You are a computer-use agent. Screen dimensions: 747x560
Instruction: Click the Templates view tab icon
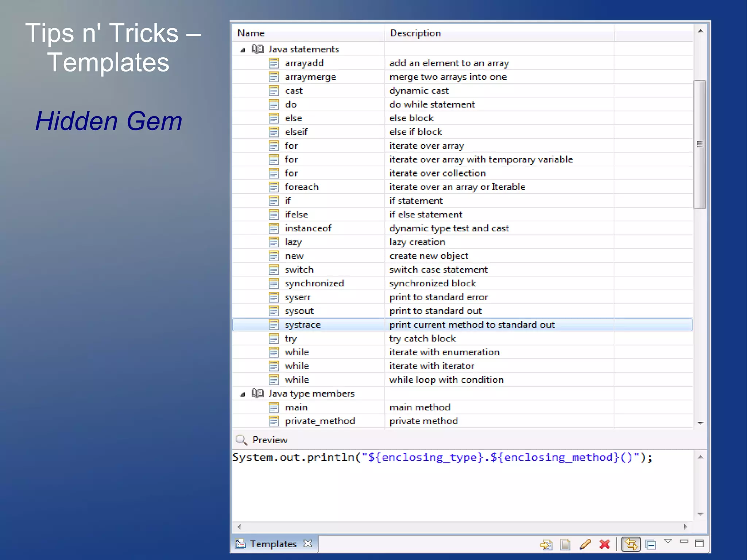[240, 544]
